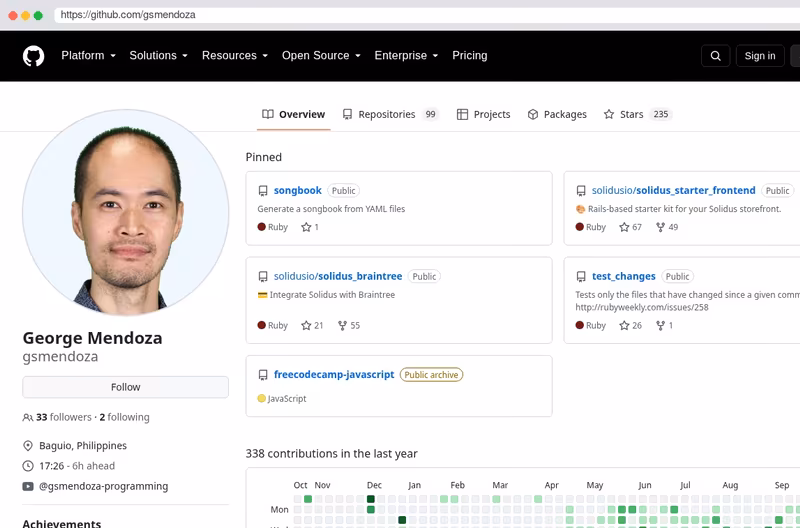The height and width of the screenshot is (528, 800).
Task: Click the location pin icon by Baguio
Action: [x=28, y=446]
